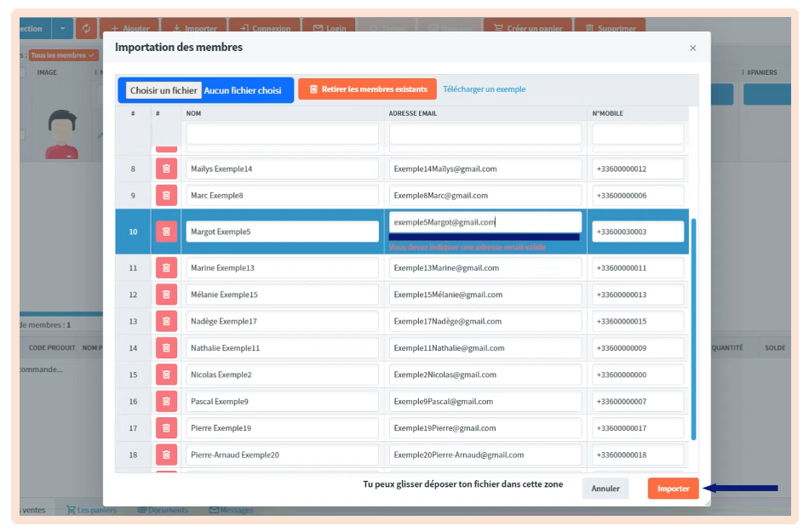The width and height of the screenshot is (809, 532).
Task: Click the orange Importer button
Action: coord(673,489)
